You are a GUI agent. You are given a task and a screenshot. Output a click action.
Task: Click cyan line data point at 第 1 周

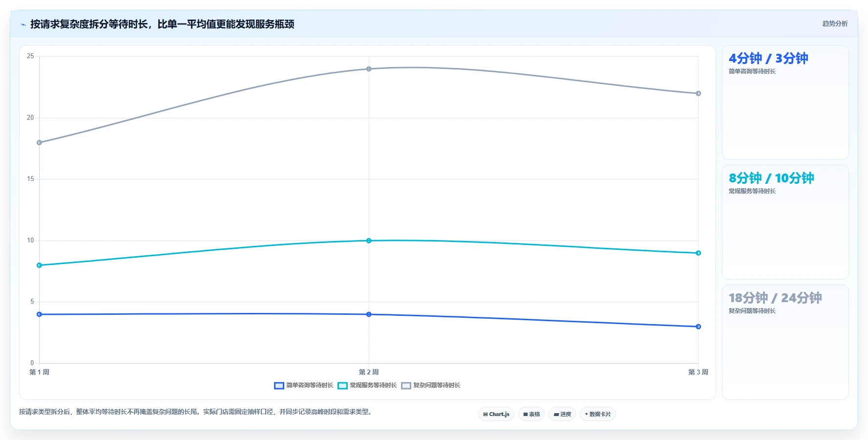[40, 265]
